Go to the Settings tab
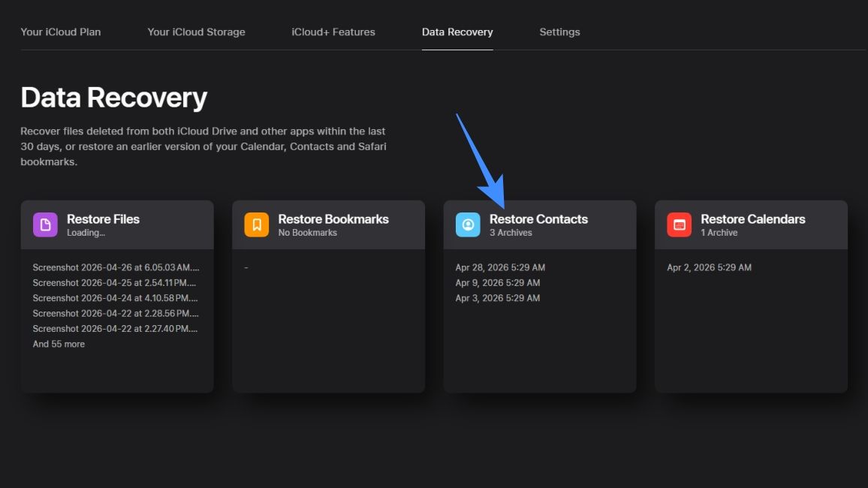Viewport: 868px width, 488px height. tap(559, 32)
